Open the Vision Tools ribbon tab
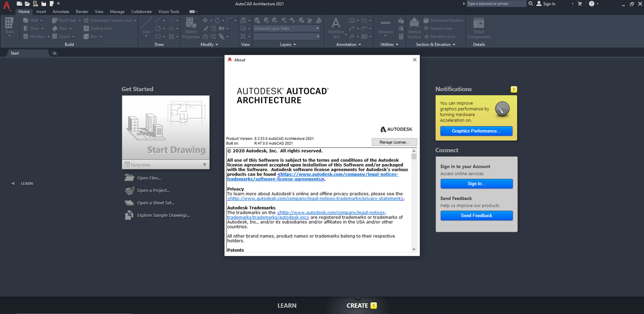The image size is (644, 314). [x=169, y=12]
